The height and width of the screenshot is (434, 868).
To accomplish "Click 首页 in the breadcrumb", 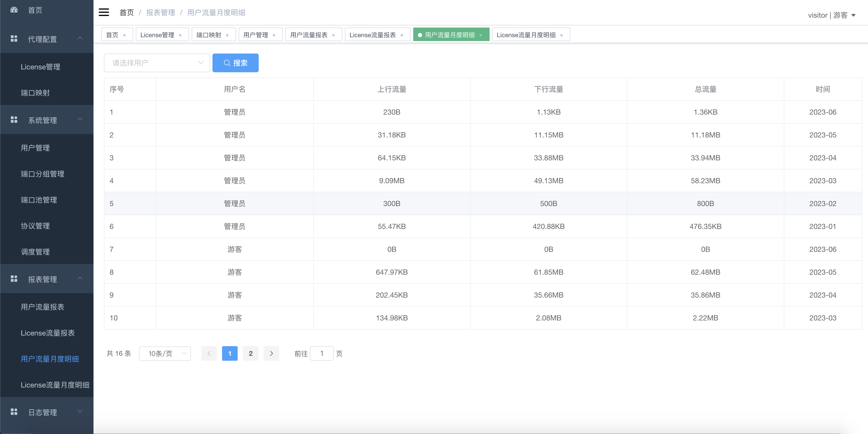I will click(127, 12).
